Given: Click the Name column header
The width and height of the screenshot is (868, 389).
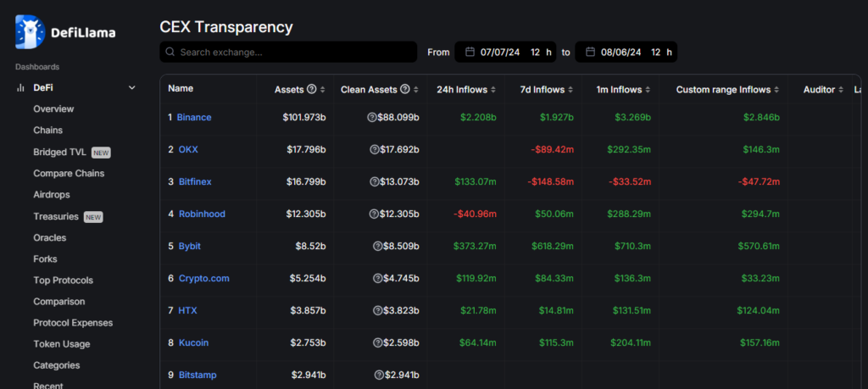Looking at the screenshot, I should click(181, 88).
